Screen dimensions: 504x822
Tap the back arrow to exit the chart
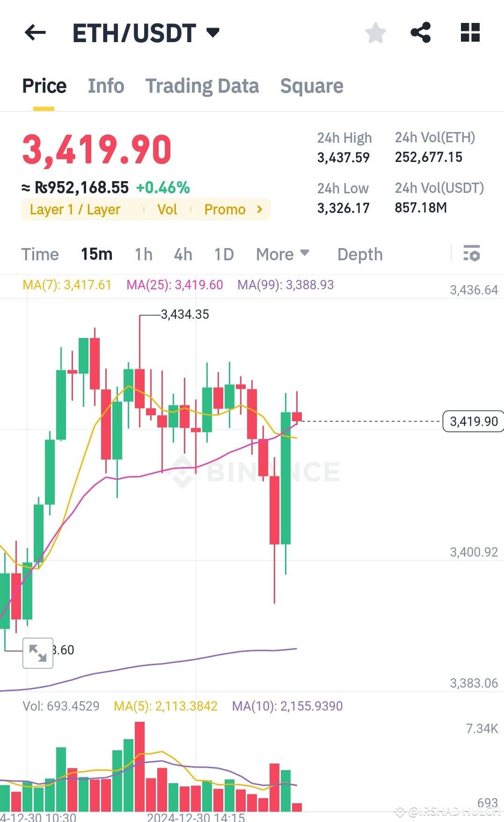pos(34,33)
